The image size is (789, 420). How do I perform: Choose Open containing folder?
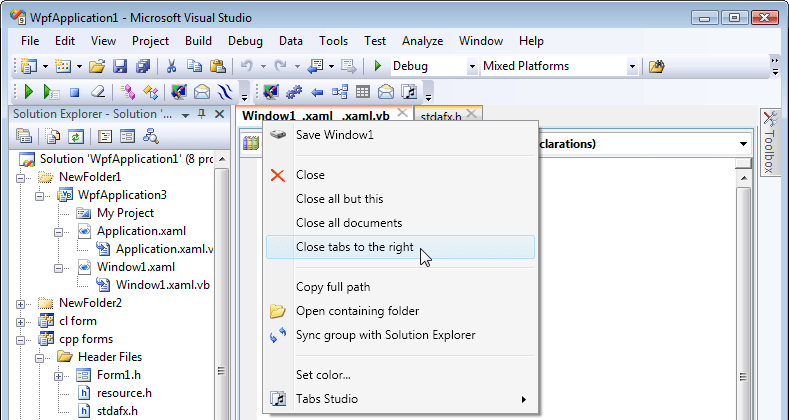pos(400,311)
